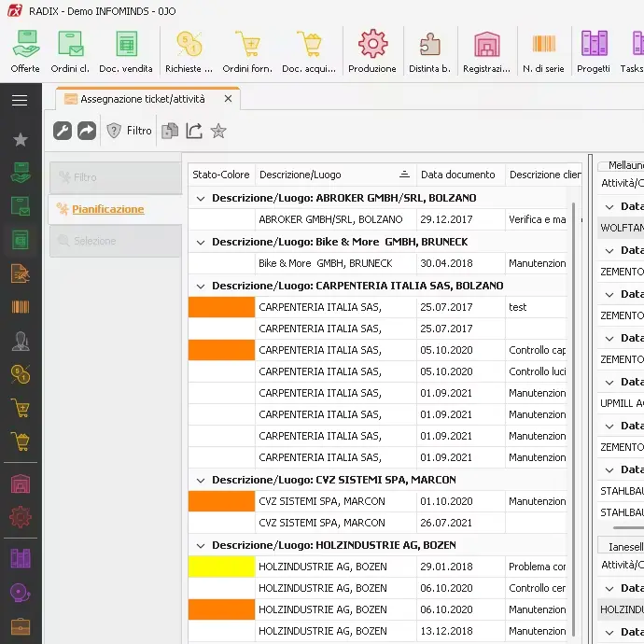Open user person icon in sidebar

click(21, 341)
